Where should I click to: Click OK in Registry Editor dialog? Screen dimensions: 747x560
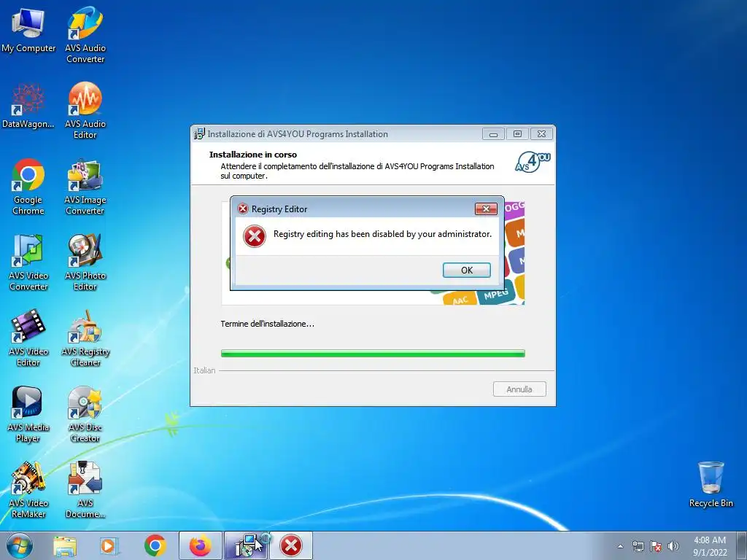pos(466,270)
